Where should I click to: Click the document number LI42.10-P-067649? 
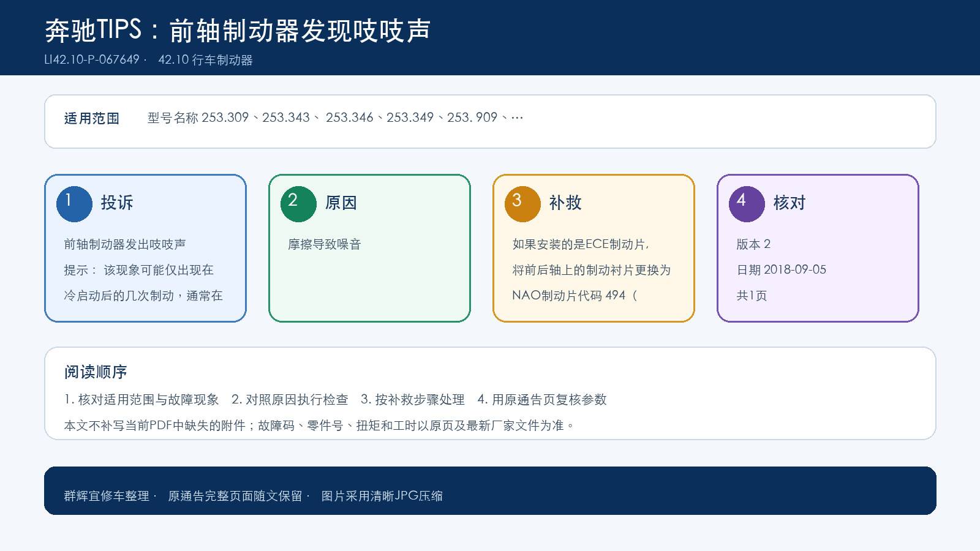pyautogui.click(x=92, y=60)
